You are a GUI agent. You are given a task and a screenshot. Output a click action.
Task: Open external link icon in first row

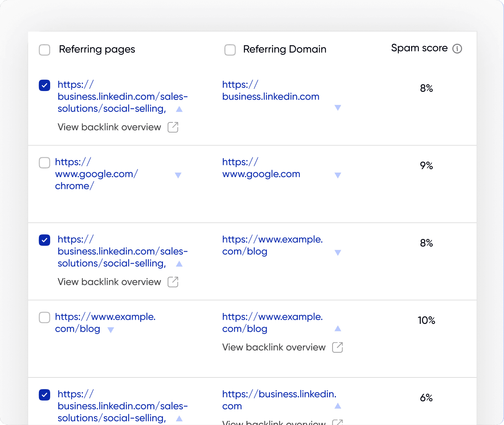click(x=173, y=127)
